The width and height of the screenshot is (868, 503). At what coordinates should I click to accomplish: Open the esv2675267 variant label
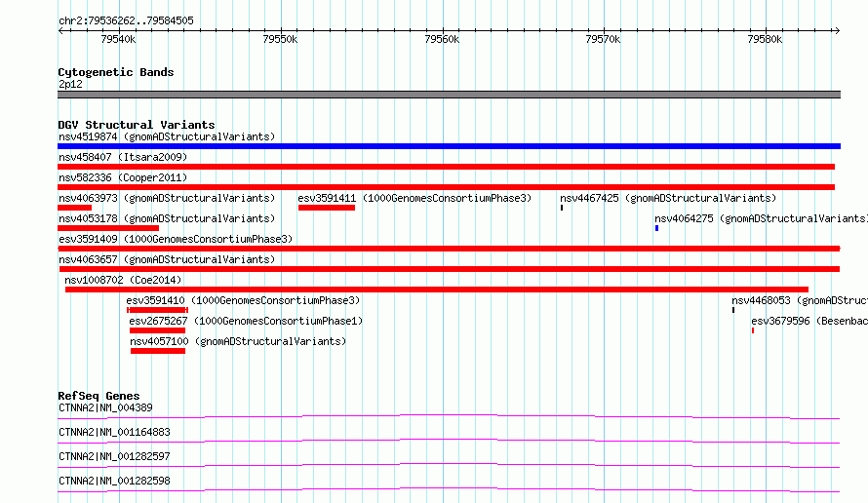(246, 321)
